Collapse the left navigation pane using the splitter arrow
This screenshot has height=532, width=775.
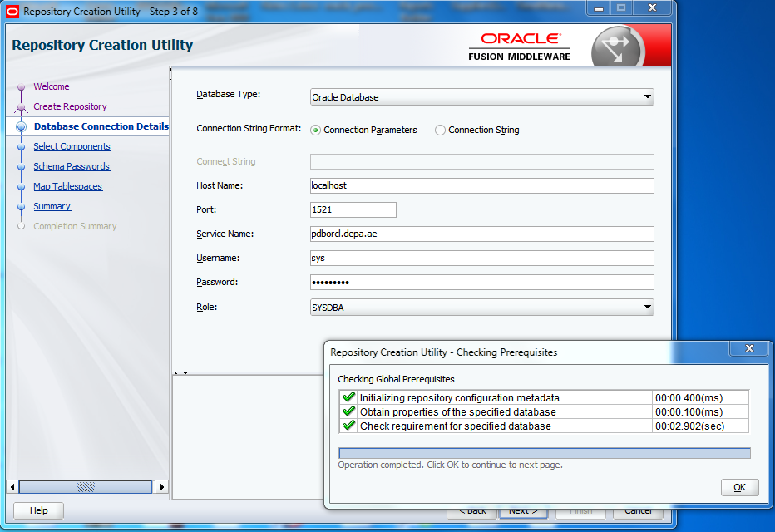coord(170,70)
